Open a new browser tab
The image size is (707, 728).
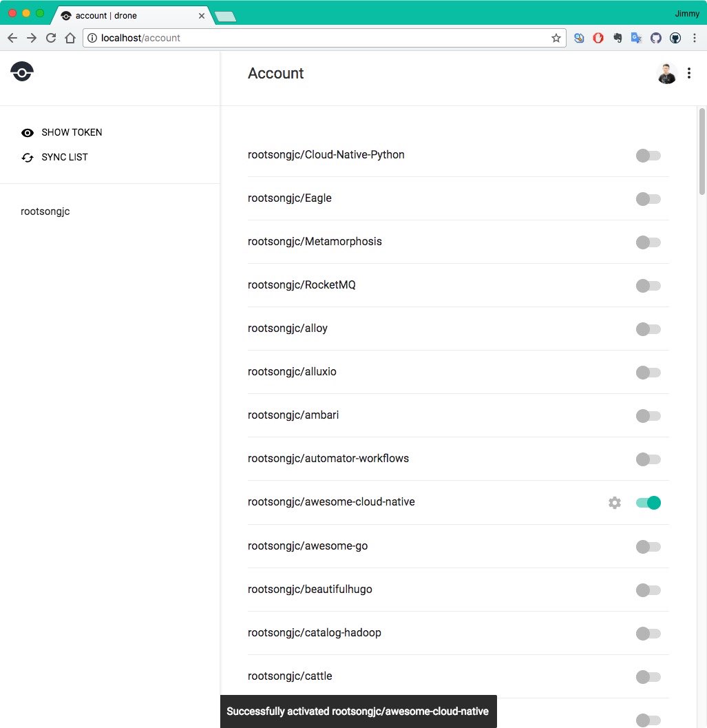tap(225, 16)
